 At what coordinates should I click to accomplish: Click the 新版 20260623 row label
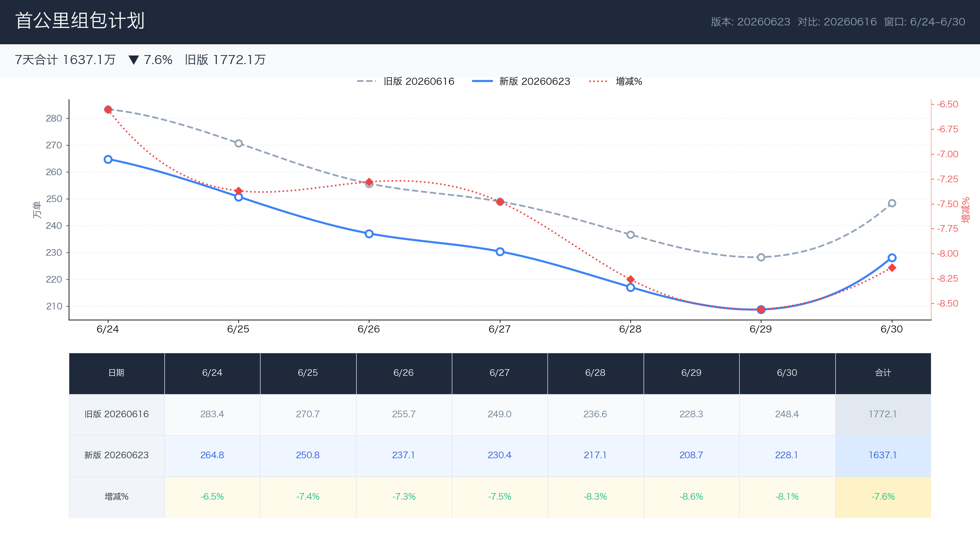[116, 455]
